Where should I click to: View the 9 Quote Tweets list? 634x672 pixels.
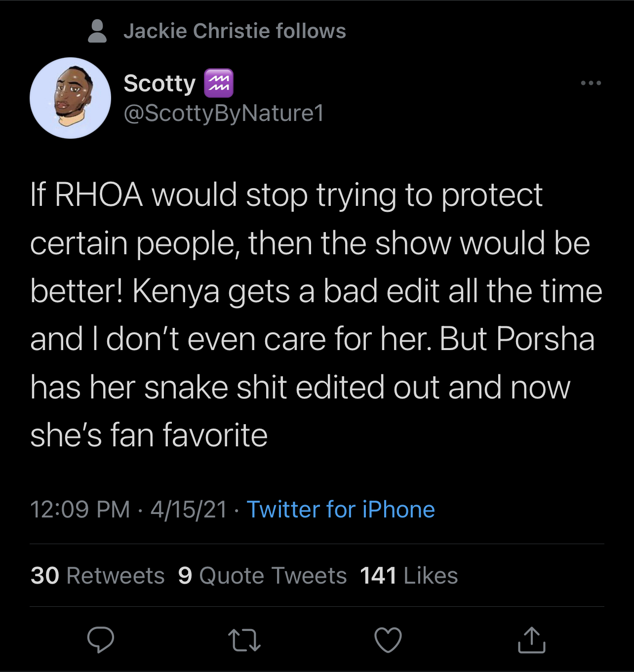[262, 576]
